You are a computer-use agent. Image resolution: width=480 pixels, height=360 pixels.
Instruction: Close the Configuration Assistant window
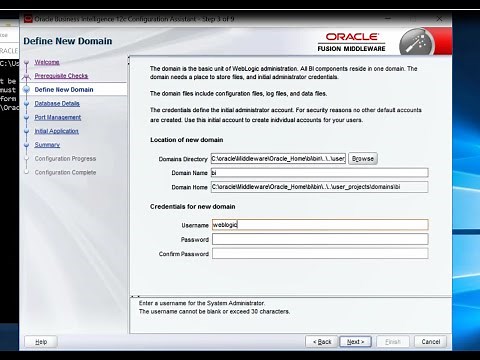click(439, 19)
